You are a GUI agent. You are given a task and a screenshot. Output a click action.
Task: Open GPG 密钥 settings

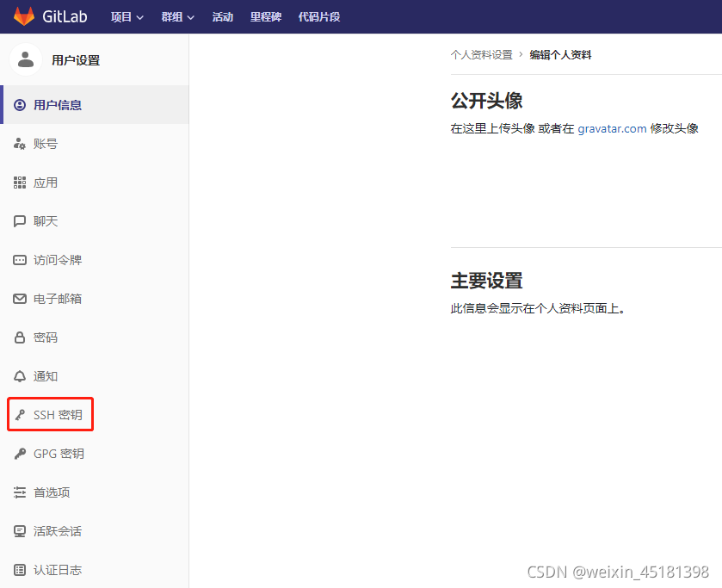(x=95, y=454)
